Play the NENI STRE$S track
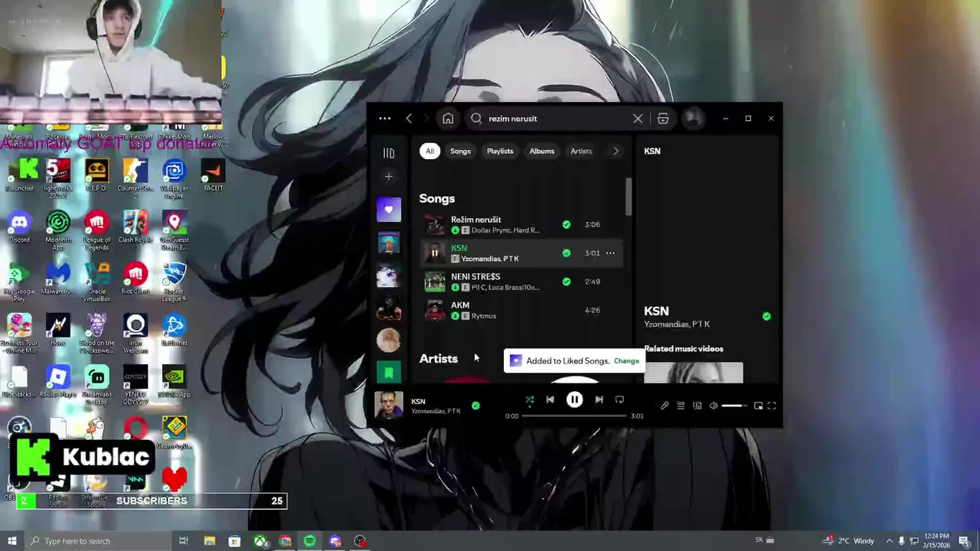 (x=435, y=282)
